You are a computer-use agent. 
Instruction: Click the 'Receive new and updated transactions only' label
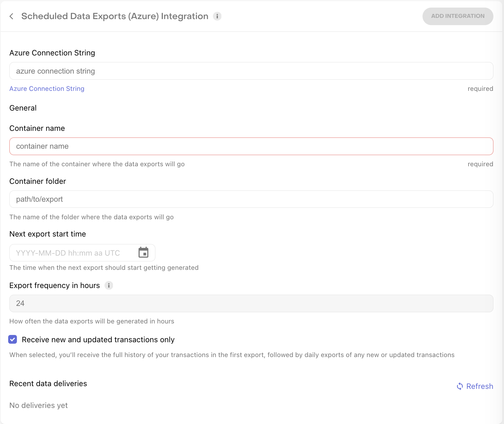(x=98, y=340)
